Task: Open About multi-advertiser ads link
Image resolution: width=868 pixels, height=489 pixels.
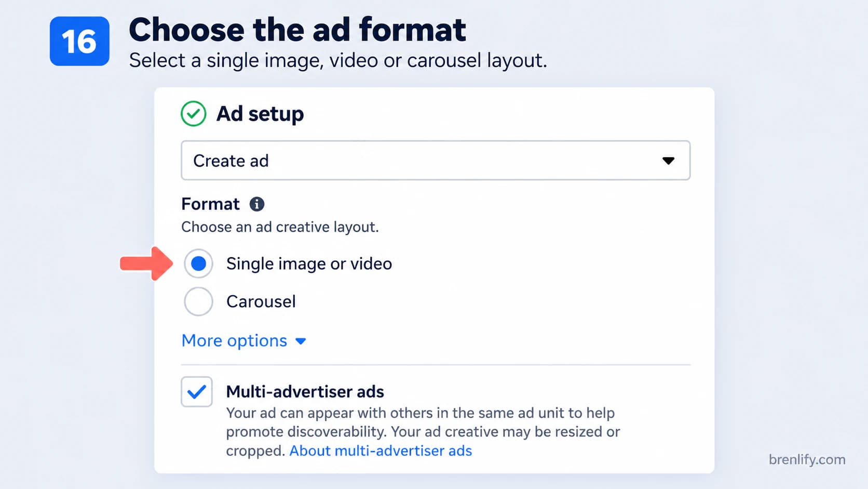Action: pyautogui.click(x=381, y=451)
